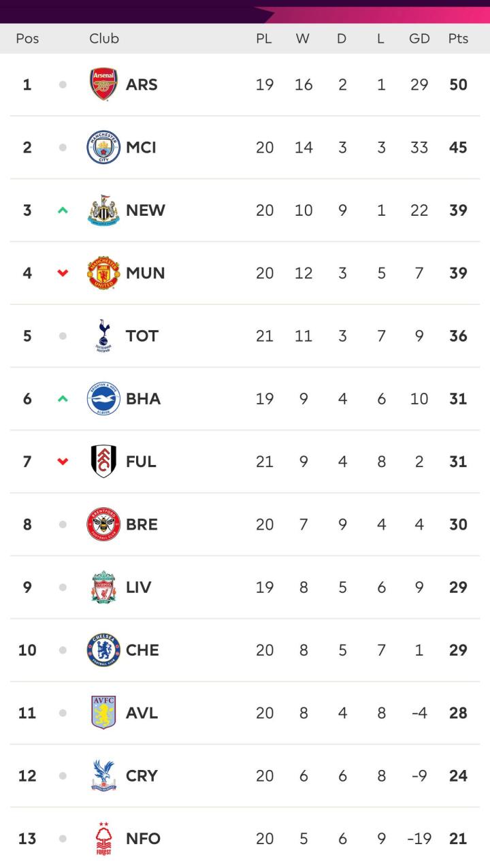Viewport: 490px width, 868px height.
Task: Tap Brighton's green position-up arrow
Action: [x=63, y=399]
